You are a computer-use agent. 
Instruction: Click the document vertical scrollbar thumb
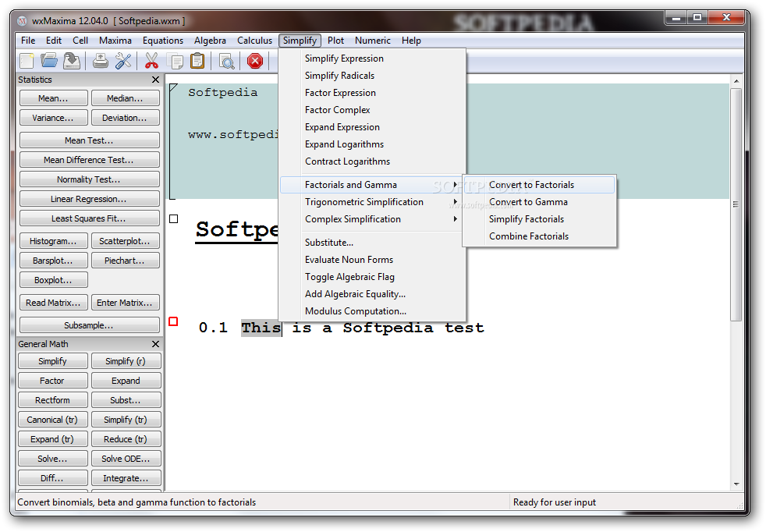(x=736, y=204)
